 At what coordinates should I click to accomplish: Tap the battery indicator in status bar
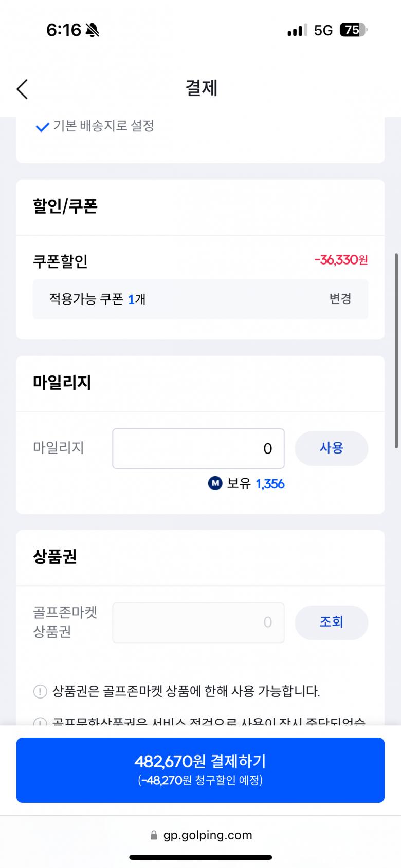(x=353, y=30)
